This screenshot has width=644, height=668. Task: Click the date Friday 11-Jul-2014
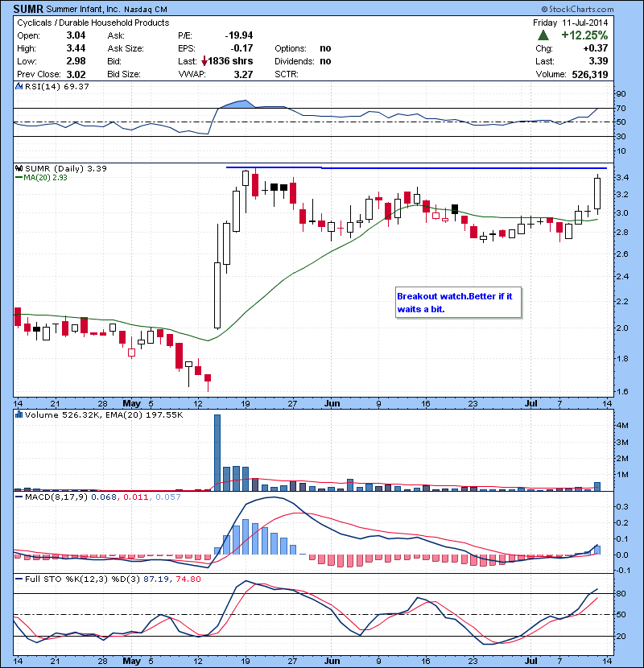(570, 23)
